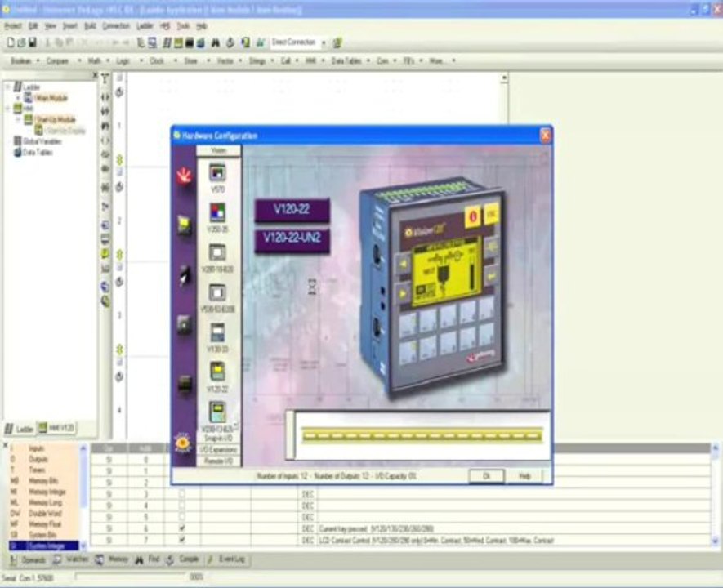The width and height of the screenshot is (723, 588).
Task: Open the Project menu
Action: point(13,26)
